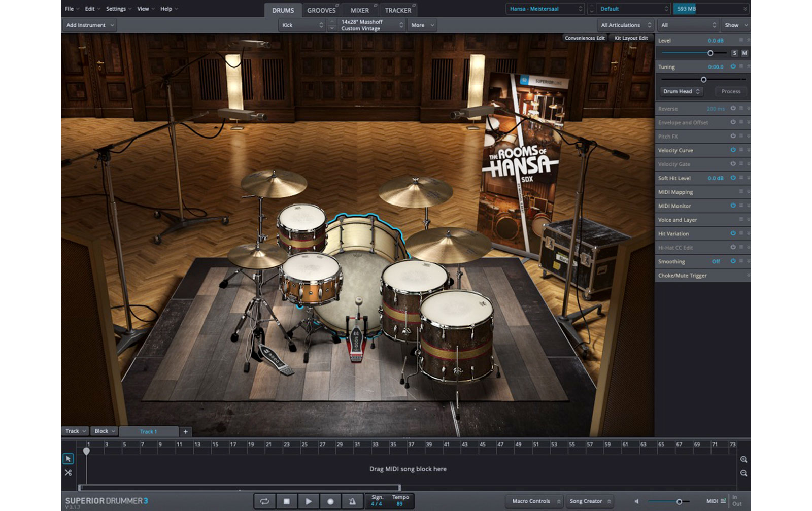This screenshot has width=812, height=511.
Task: Open the Settings menu
Action: (118, 9)
